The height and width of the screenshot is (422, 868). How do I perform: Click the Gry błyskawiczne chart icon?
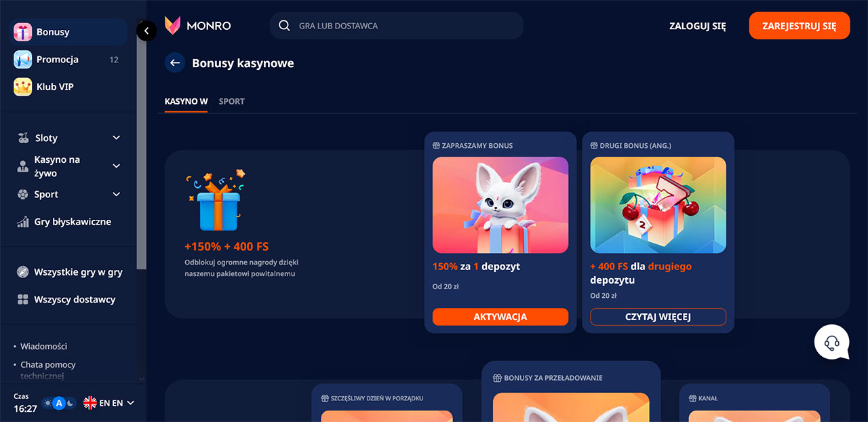pyautogui.click(x=22, y=222)
